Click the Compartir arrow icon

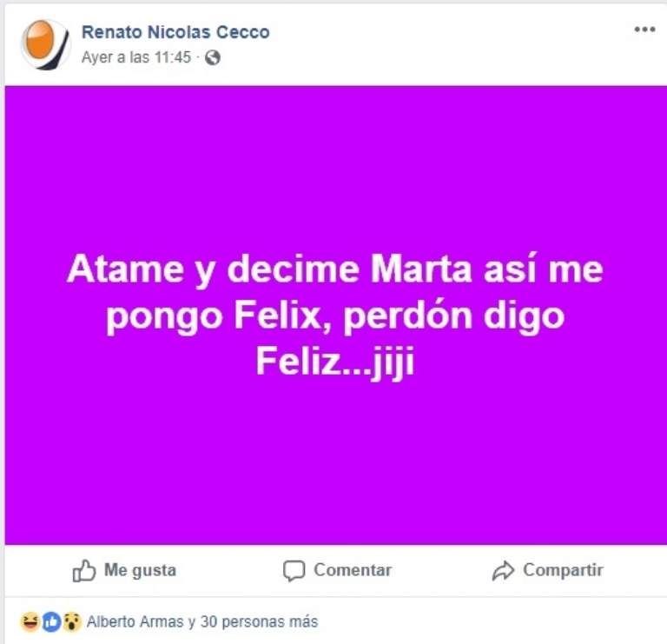coord(503,571)
